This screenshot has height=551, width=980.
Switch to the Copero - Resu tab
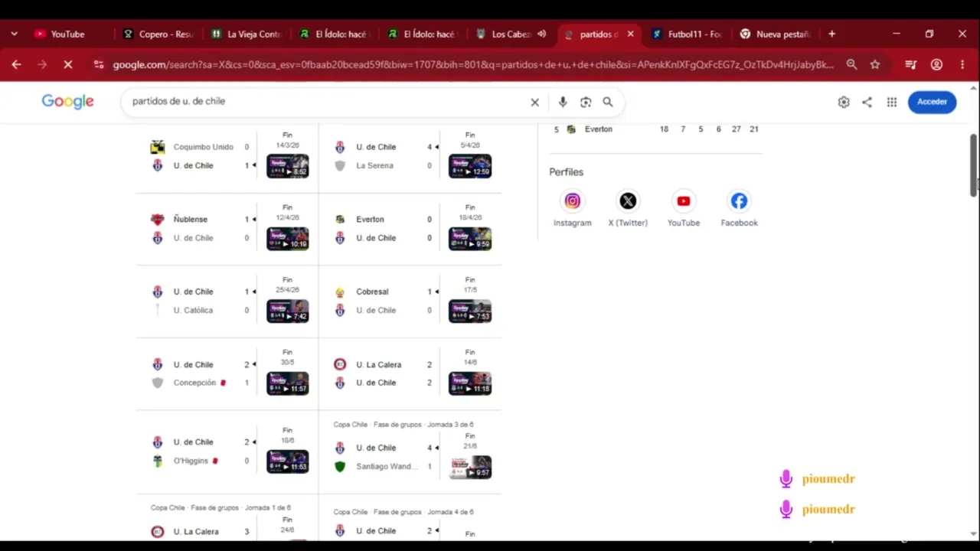coord(159,34)
